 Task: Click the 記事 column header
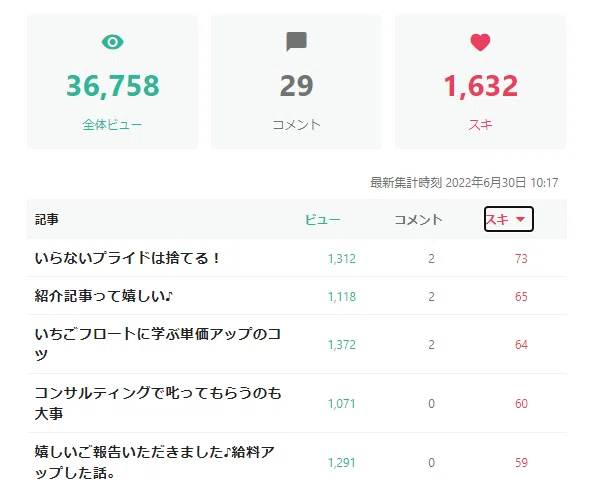point(47,219)
